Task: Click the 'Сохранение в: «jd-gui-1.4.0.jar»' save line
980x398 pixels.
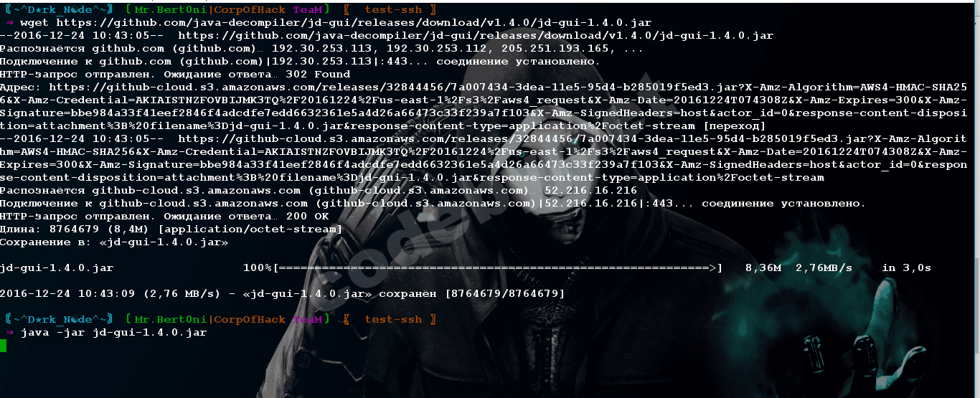Action: [114, 242]
